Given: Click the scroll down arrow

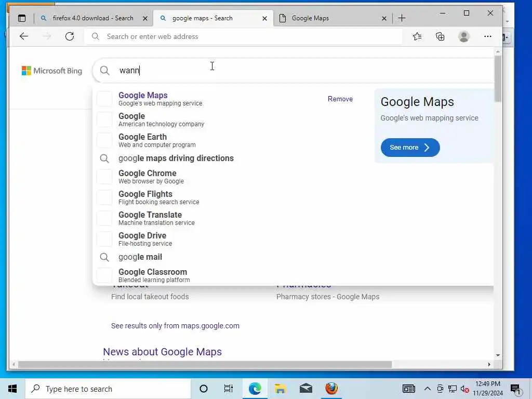Looking at the screenshot, I should [x=498, y=355].
